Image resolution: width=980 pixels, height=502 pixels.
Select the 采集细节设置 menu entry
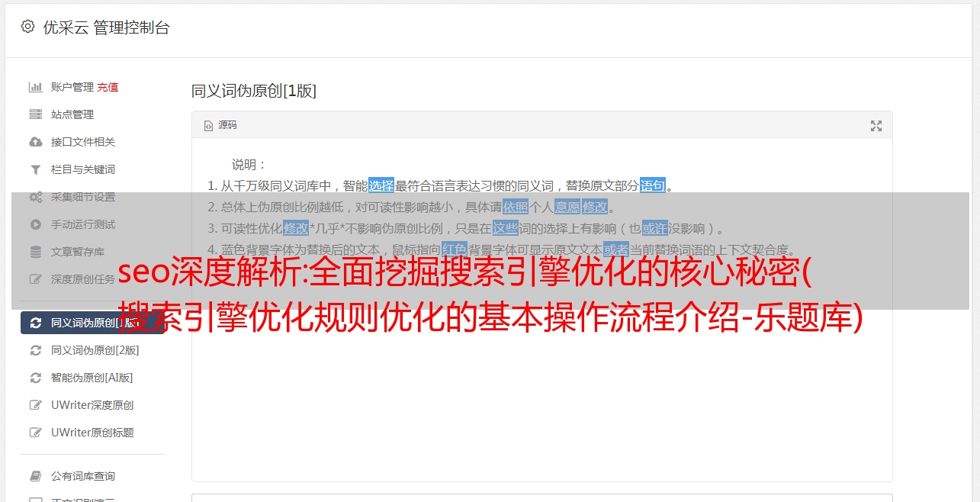click(83, 197)
